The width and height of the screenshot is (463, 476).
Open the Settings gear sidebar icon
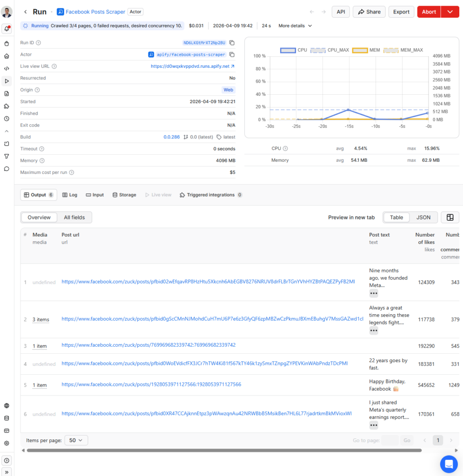(x=7, y=443)
